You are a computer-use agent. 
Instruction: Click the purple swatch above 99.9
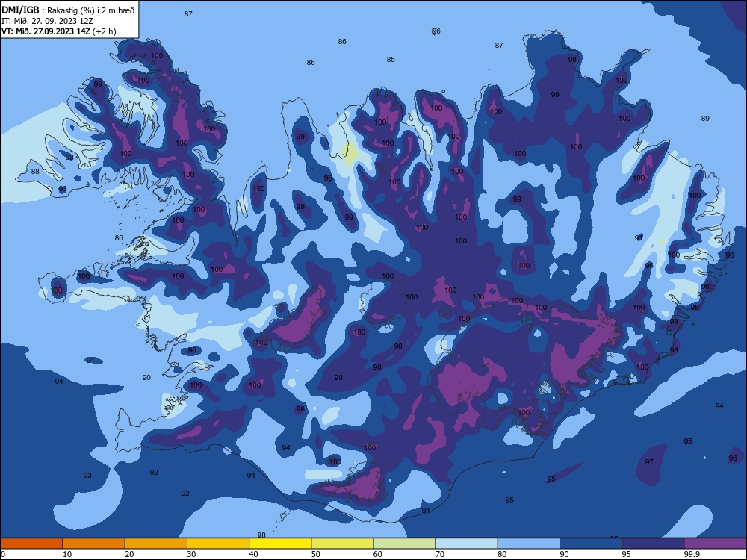coord(715,544)
